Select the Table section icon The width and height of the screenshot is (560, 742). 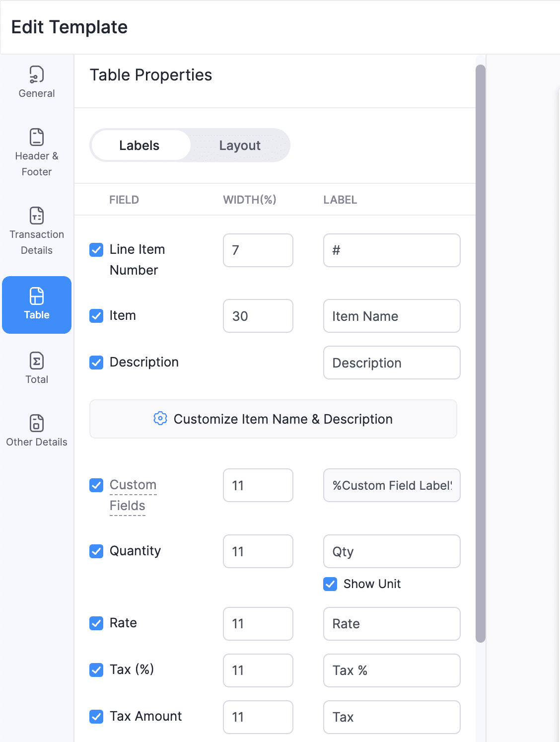point(37,297)
